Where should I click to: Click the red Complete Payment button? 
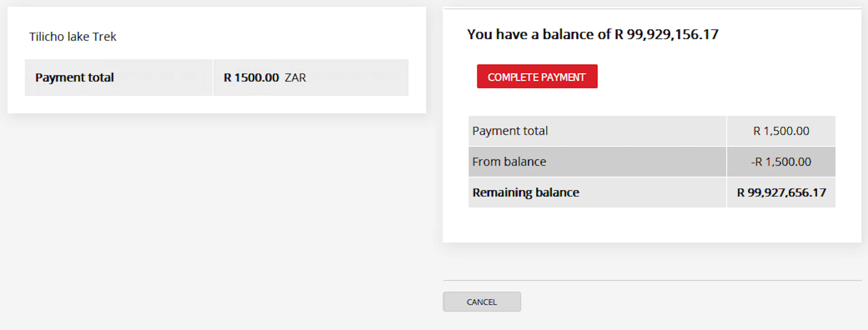537,76
